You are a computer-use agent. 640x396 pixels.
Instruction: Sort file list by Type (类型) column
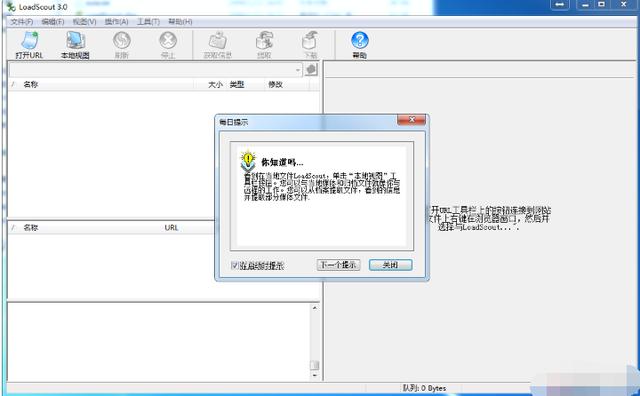click(237, 85)
